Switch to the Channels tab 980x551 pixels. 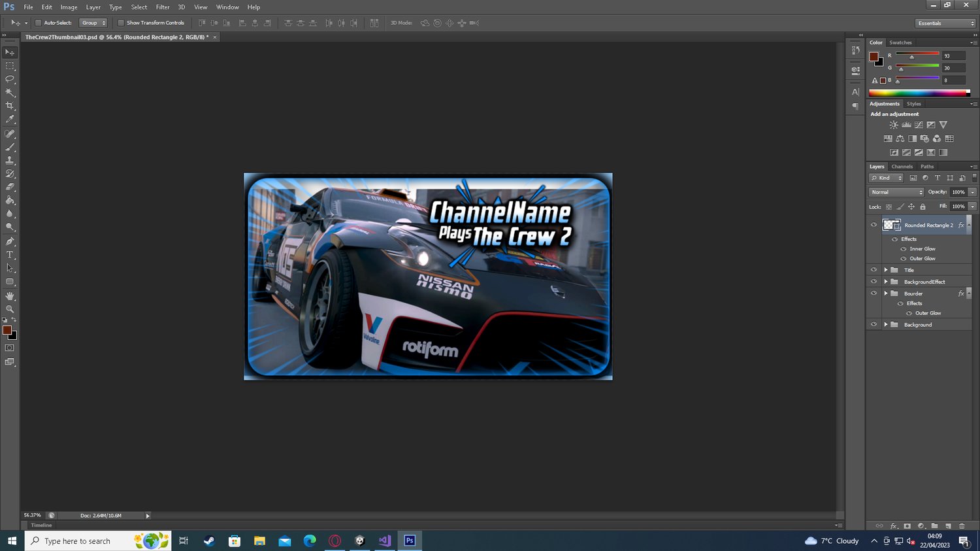902,167
